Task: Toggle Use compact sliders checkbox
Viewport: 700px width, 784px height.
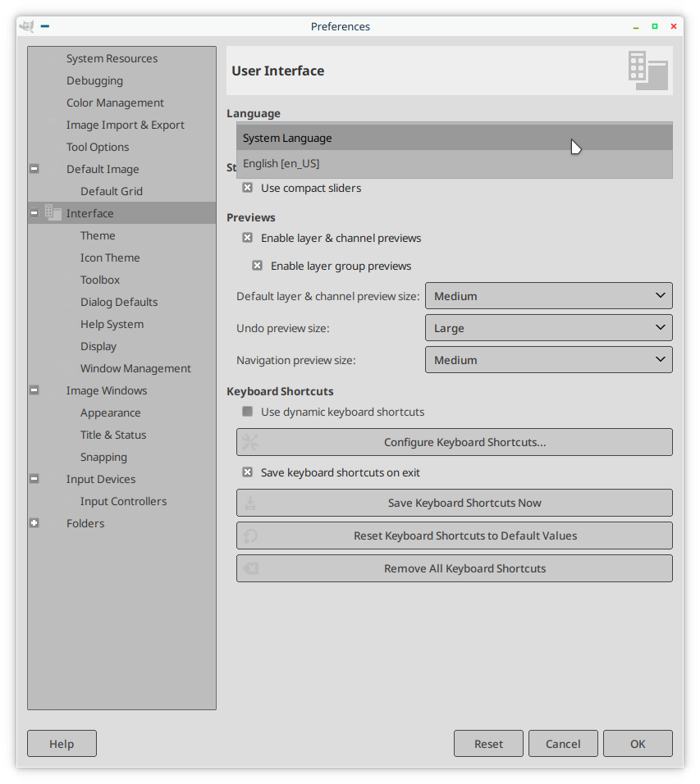Action: tap(247, 188)
